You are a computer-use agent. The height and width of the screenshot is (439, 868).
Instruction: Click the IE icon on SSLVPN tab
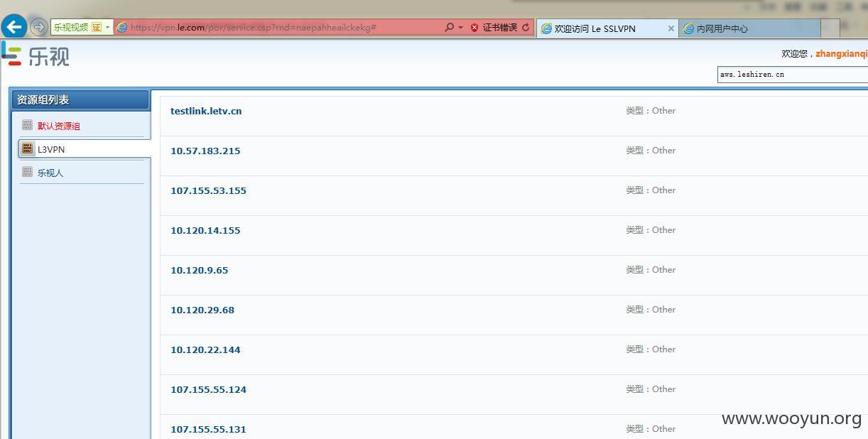click(546, 28)
